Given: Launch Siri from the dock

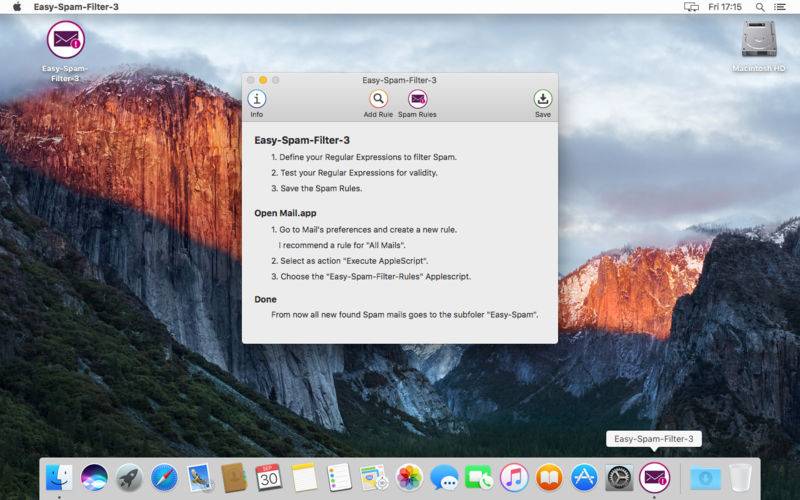Looking at the screenshot, I should (94, 478).
